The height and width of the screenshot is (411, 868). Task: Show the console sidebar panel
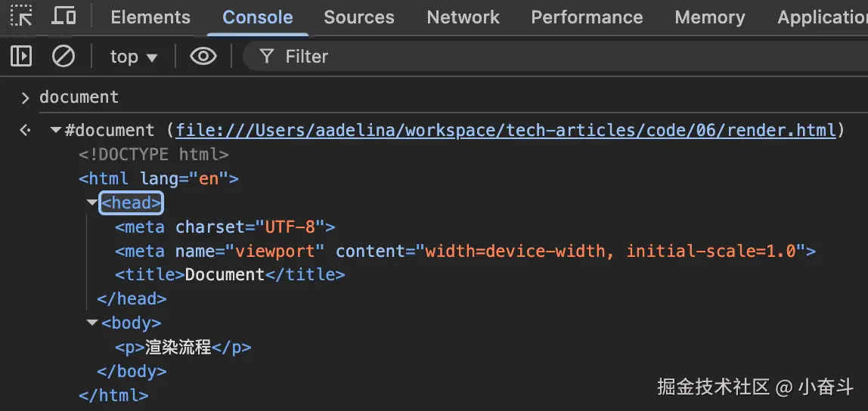point(21,56)
